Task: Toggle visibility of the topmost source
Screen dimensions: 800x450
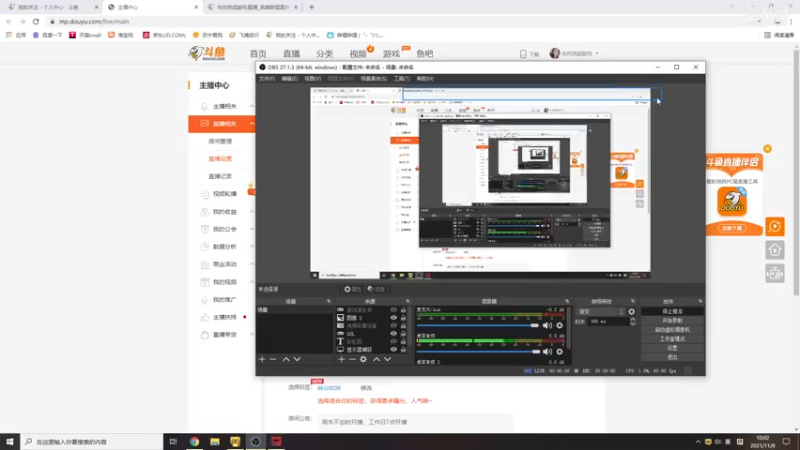Action: (393, 310)
